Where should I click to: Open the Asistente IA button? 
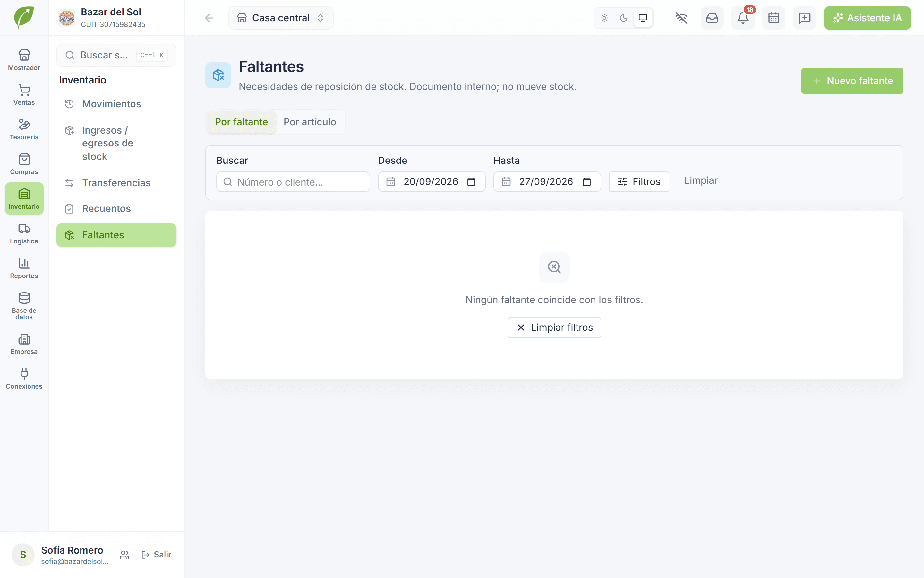coord(867,18)
